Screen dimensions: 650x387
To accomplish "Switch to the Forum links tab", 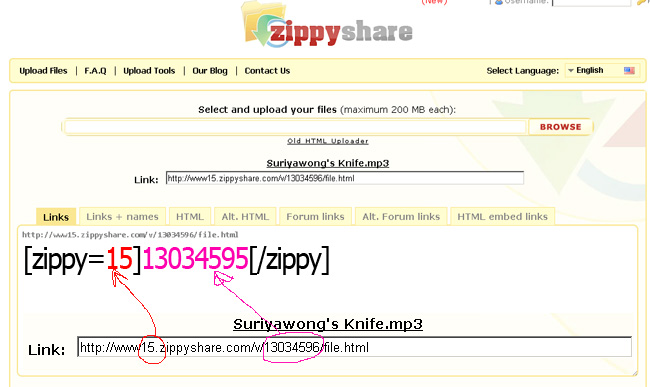I will (315, 216).
